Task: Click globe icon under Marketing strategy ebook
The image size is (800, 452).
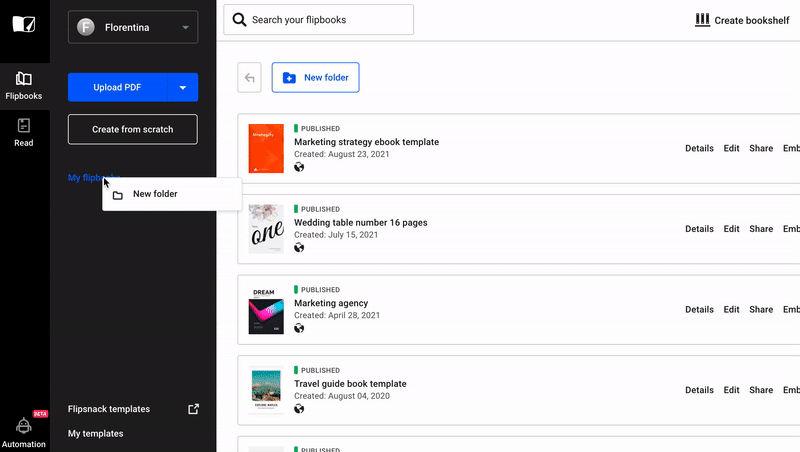Action: tap(299, 167)
